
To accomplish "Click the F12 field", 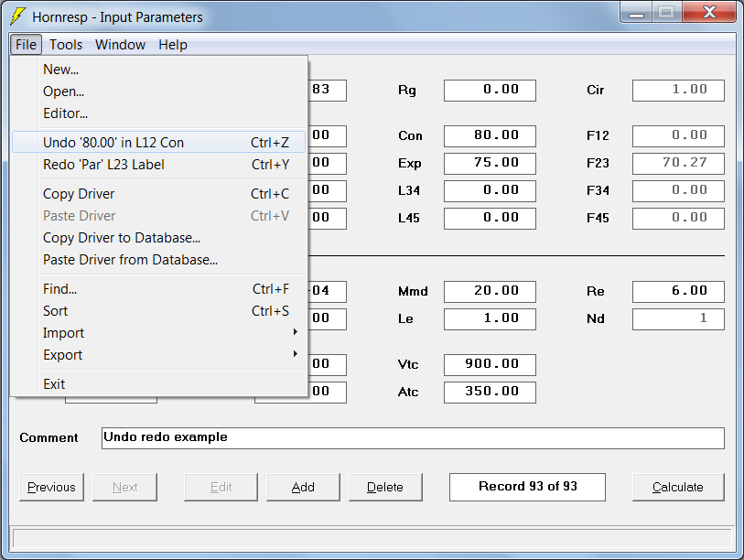I will [x=678, y=135].
